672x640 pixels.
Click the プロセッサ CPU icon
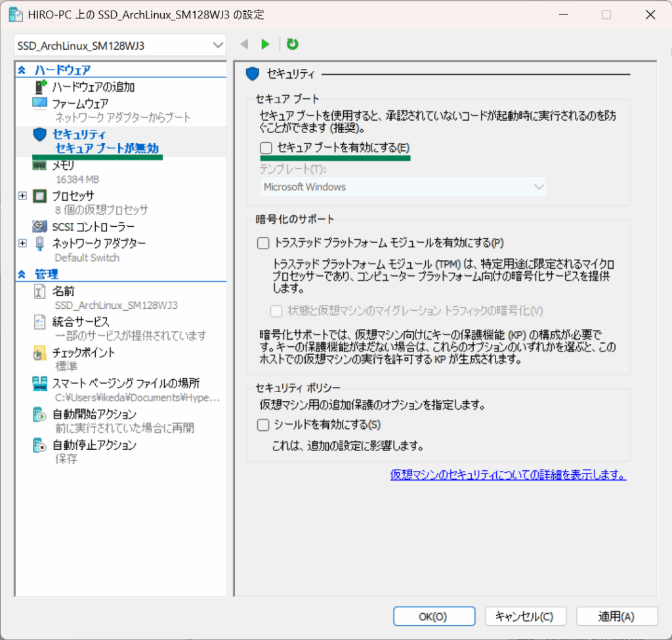click(x=40, y=196)
